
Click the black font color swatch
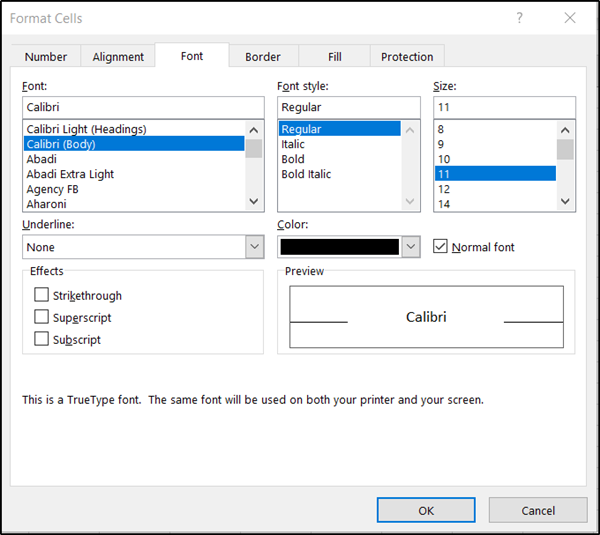(x=340, y=247)
